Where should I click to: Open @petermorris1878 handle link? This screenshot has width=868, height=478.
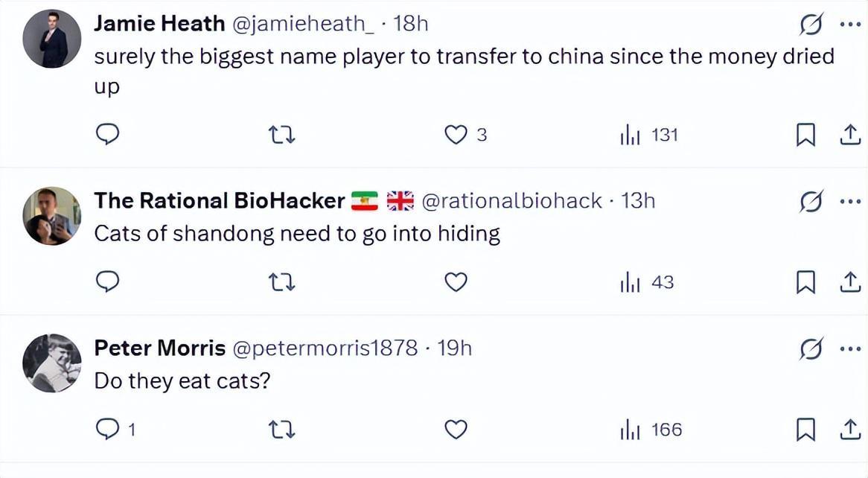325,348
